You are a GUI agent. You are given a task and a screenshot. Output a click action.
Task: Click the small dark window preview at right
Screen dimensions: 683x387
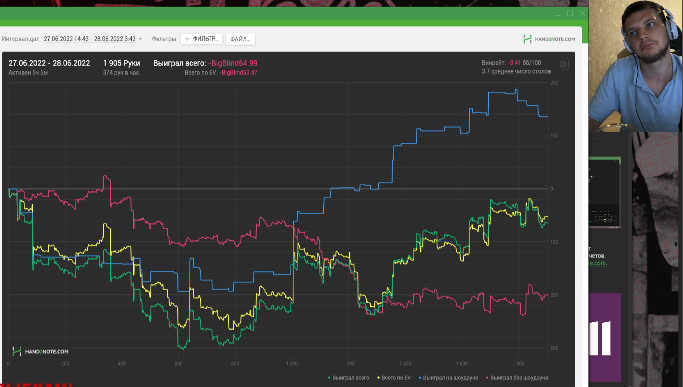(605, 192)
